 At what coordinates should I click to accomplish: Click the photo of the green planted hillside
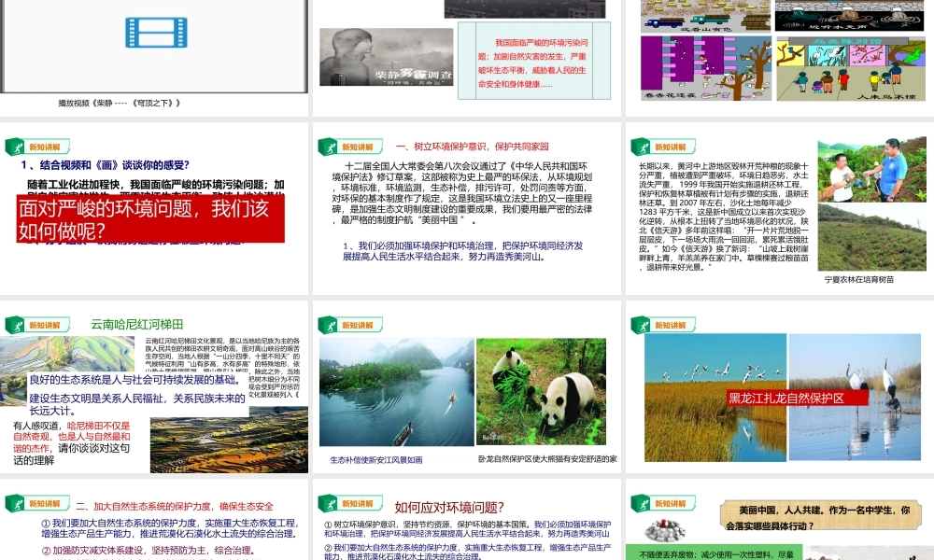[x=872, y=237]
